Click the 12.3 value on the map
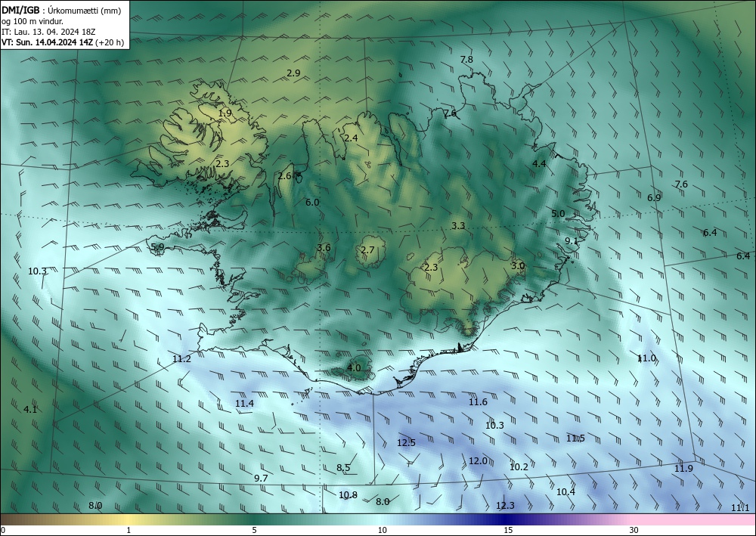This screenshot has width=756, height=536. pyautogui.click(x=505, y=505)
